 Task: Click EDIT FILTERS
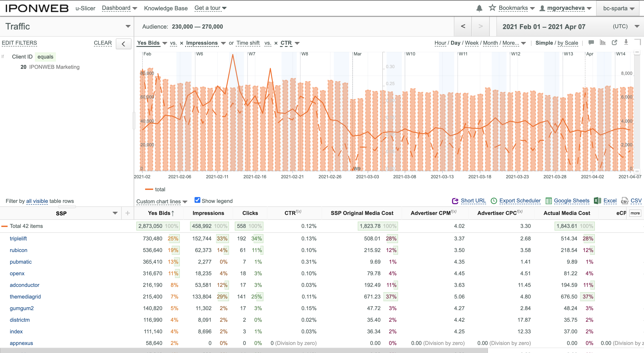click(19, 43)
